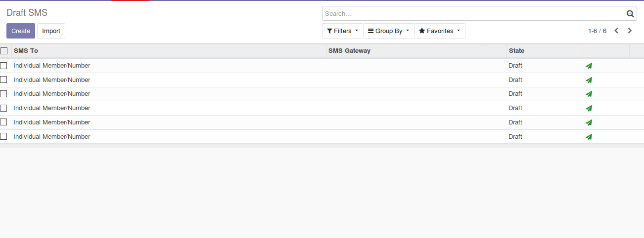Expand the Group By dropdown
This screenshot has height=238, width=644.
point(388,31)
